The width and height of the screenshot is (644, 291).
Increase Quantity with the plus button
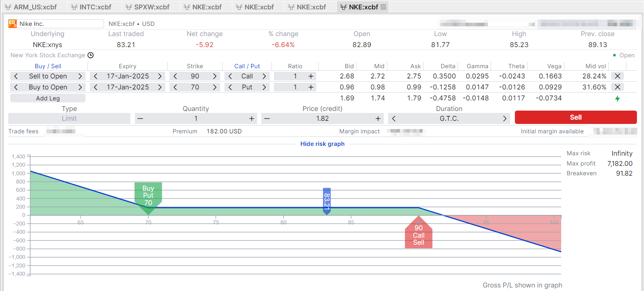pos(252,118)
